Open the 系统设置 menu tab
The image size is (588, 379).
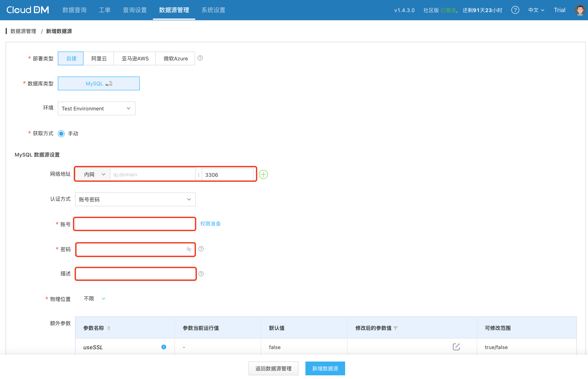(213, 10)
